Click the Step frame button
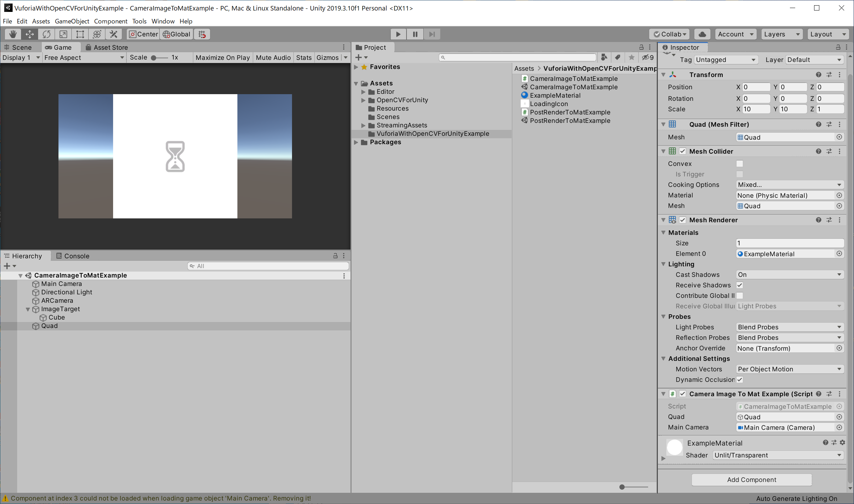This screenshot has height=504, width=854. click(x=432, y=34)
